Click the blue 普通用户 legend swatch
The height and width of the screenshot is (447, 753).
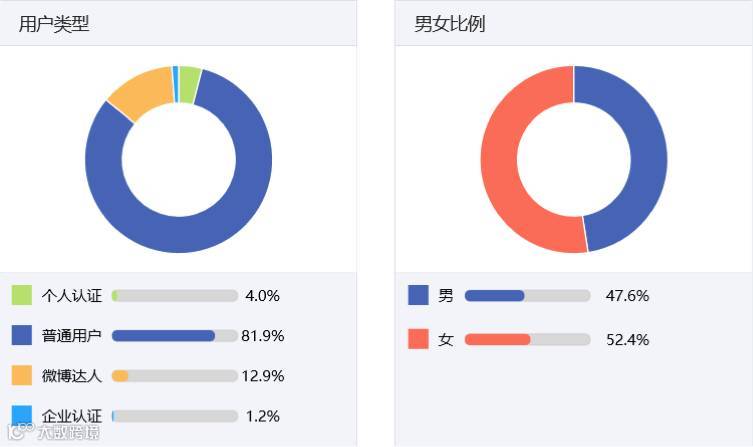(x=22, y=335)
